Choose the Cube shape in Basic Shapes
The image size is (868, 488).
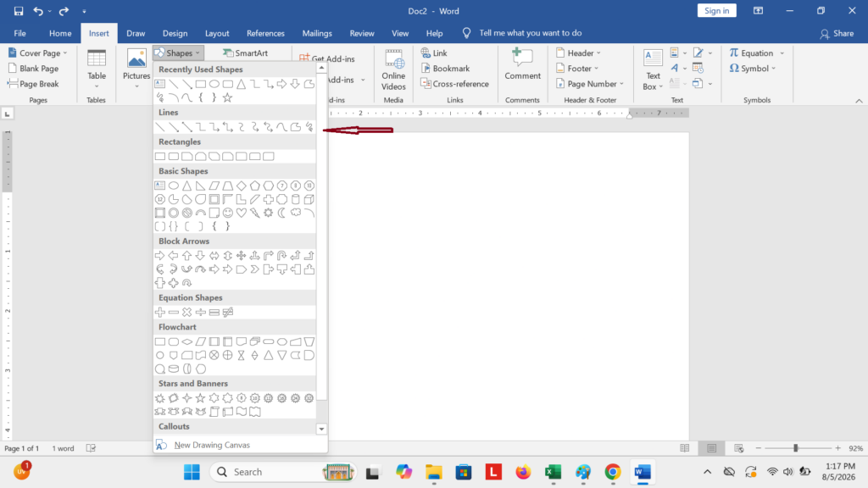tap(309, 199)
